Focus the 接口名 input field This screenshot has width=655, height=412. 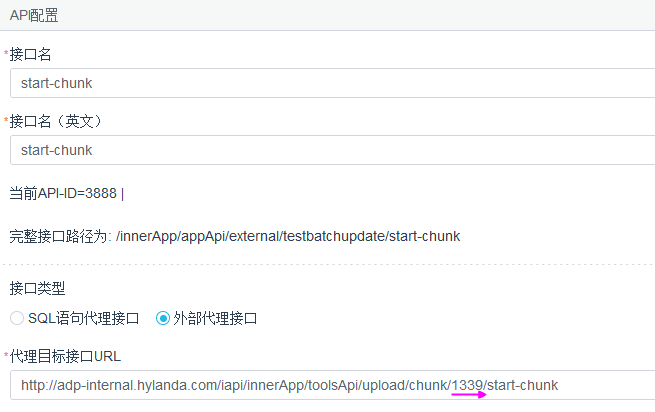coord(330,83)
